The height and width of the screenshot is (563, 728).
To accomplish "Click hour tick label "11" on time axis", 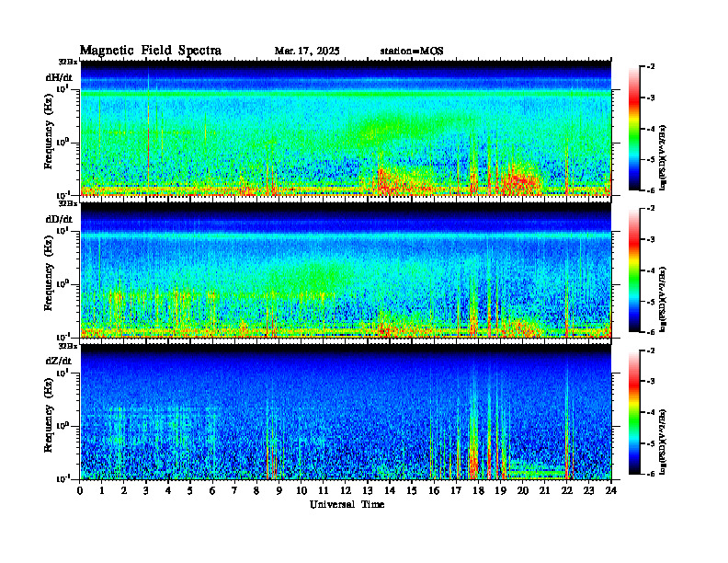I will click(324, 490).
